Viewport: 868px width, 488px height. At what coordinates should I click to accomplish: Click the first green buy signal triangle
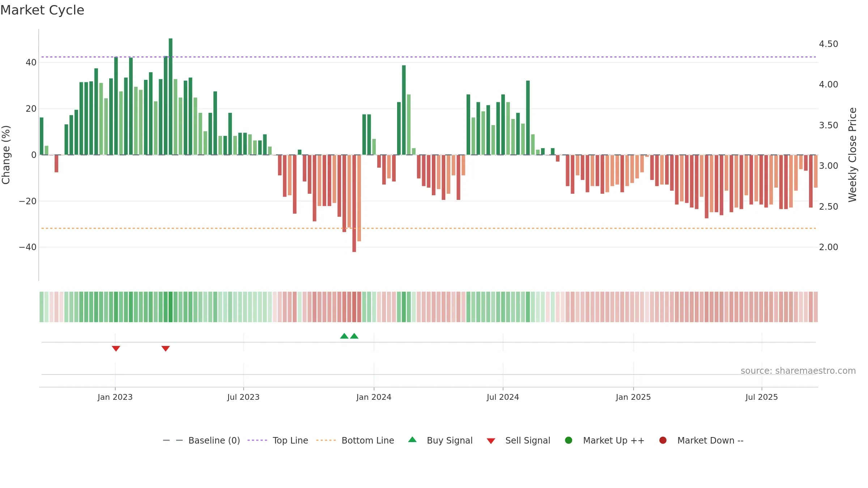coord(344,336)
